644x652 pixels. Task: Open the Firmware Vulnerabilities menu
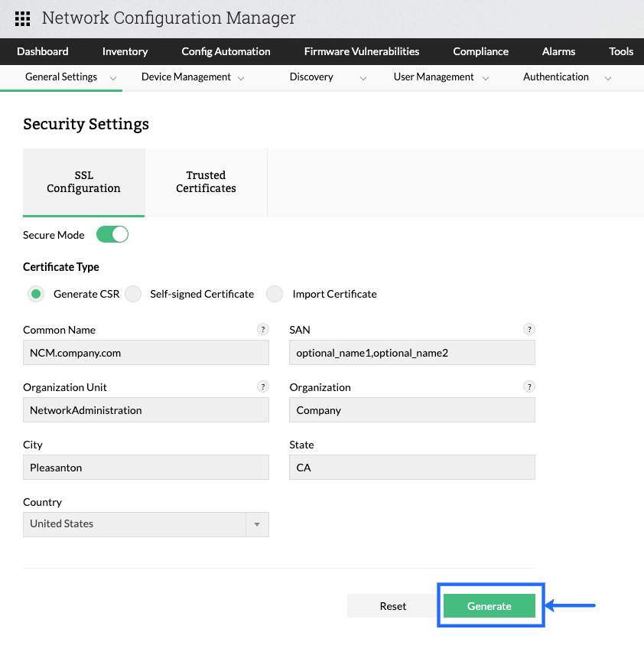(x=362, y=51)
